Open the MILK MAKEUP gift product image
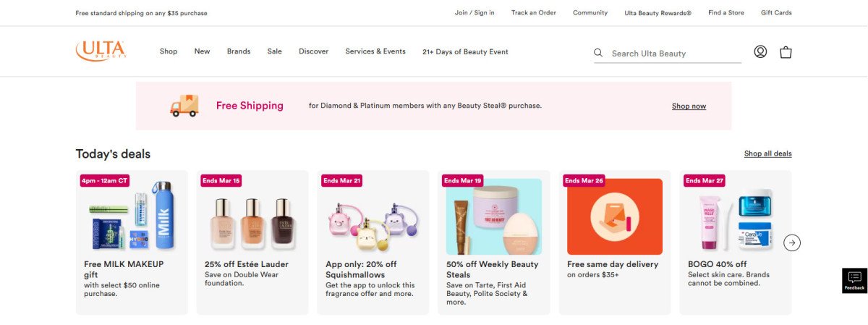The image size is (868, 325). click(132, 216)
